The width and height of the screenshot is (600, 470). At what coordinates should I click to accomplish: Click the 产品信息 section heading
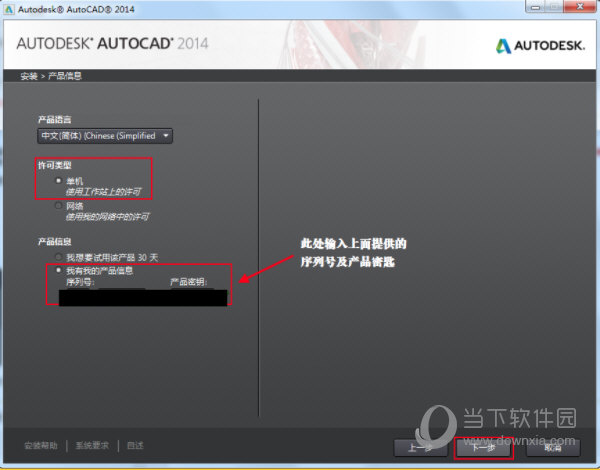point(55,242)
